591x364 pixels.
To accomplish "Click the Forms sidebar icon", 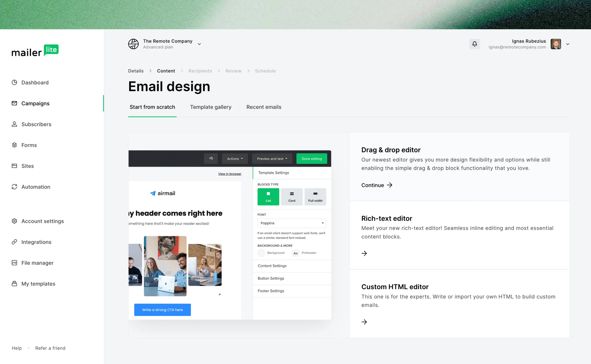I will coord(14,145).
